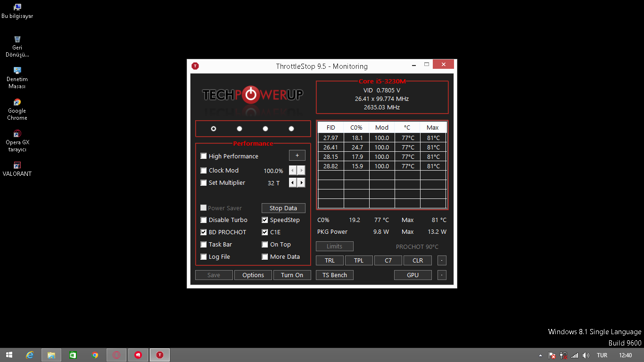
Task: Click the Stop Data button
Action: pyautogui.click(x=283, y=208)
